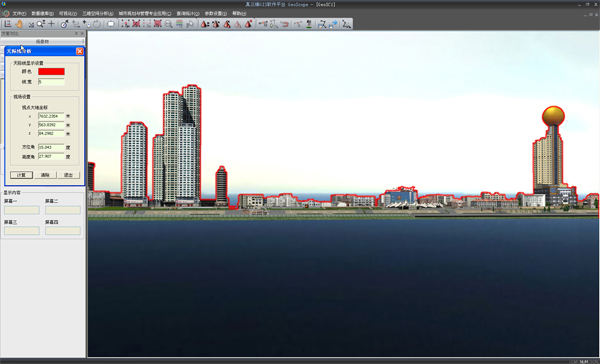Click the 线宽 line width field

click(51, 82)
